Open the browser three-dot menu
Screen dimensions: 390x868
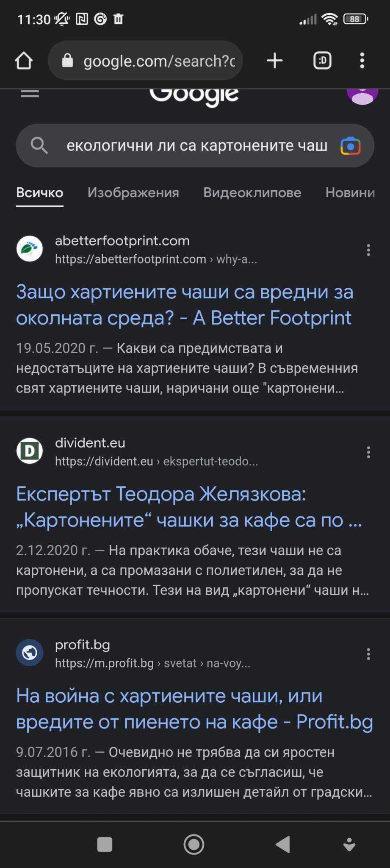362,61
